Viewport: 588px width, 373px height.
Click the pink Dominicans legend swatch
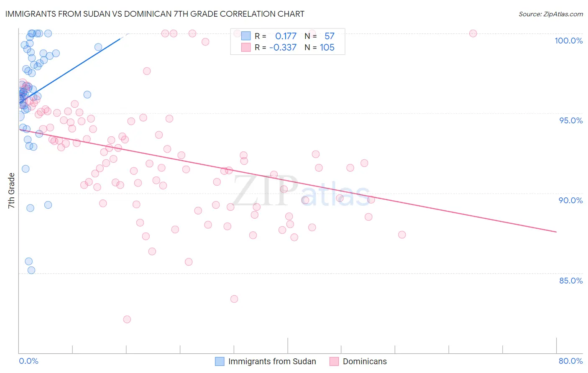click(x=334, y=361)
